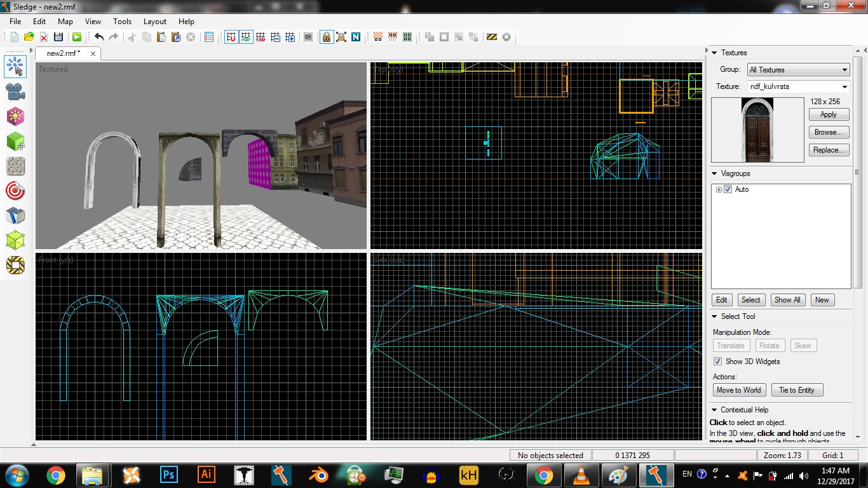Switch to the Vertex Manipulation tool
The image size is (868, 488).
(x=15, y=240)
